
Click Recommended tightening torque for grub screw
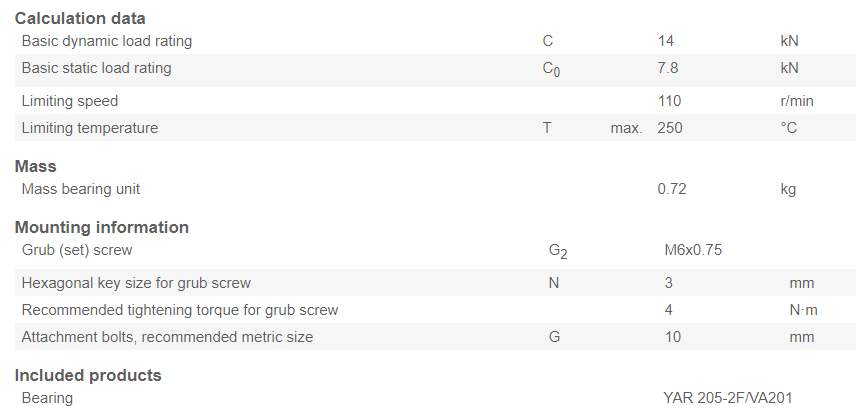(x=180, y=310)
